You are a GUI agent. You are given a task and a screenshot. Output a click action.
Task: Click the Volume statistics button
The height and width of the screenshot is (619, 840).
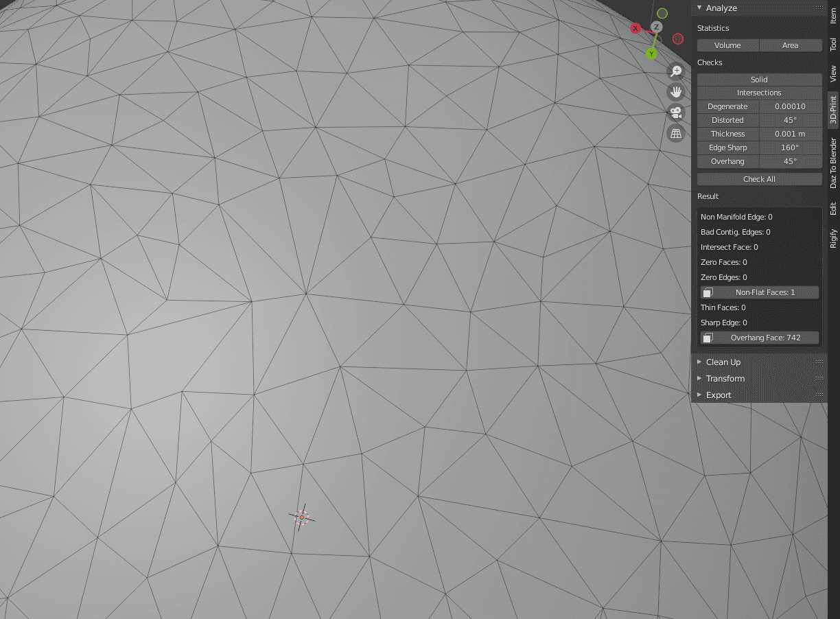727,45
